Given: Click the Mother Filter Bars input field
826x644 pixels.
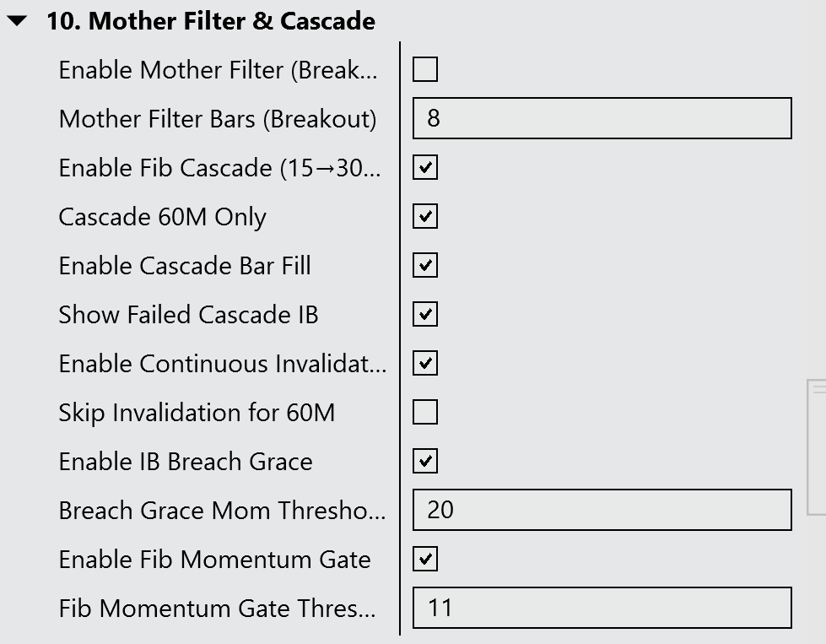Looking at the screenshot, I should 602,118.
